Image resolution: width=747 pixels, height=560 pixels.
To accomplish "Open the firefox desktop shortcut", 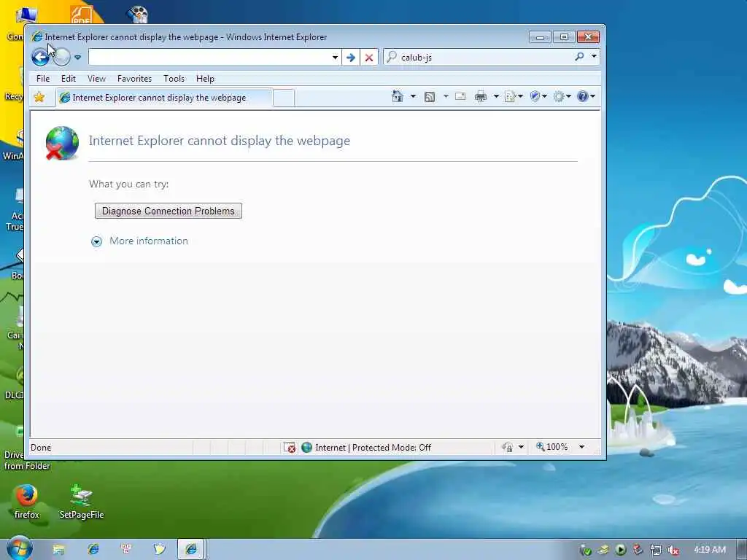I will pos(26,501).
